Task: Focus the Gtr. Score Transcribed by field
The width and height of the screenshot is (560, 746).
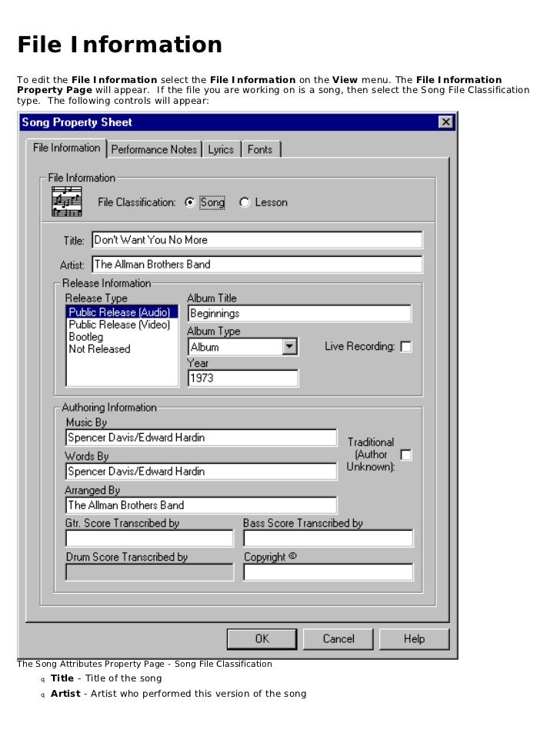Action: pos(149,538)
